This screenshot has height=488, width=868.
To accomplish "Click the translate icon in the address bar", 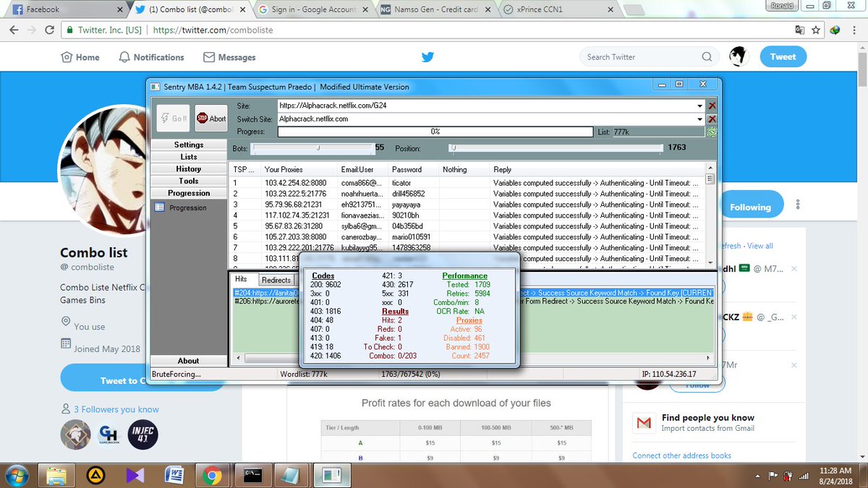I will (x=799, y=30).
